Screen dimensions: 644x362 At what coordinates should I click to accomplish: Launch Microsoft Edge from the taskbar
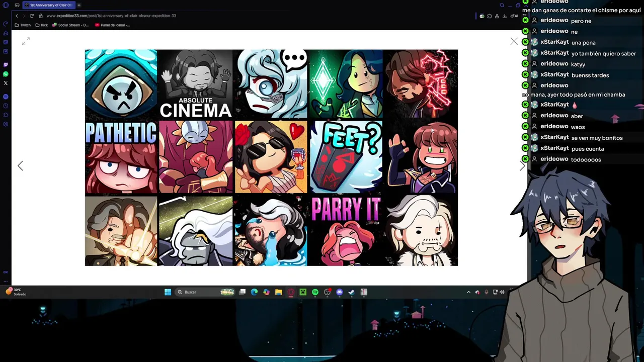[254, 292]
